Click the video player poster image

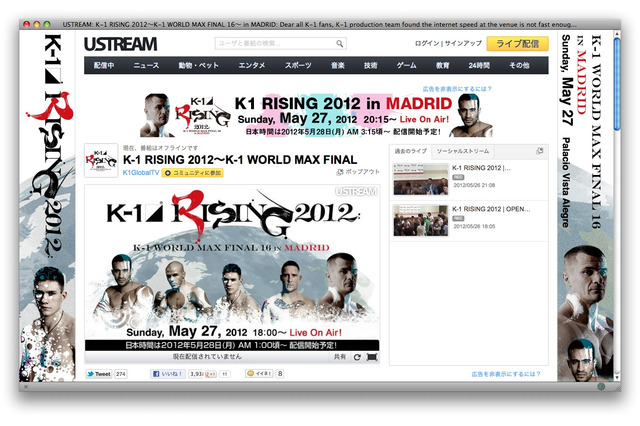(232, 267)
